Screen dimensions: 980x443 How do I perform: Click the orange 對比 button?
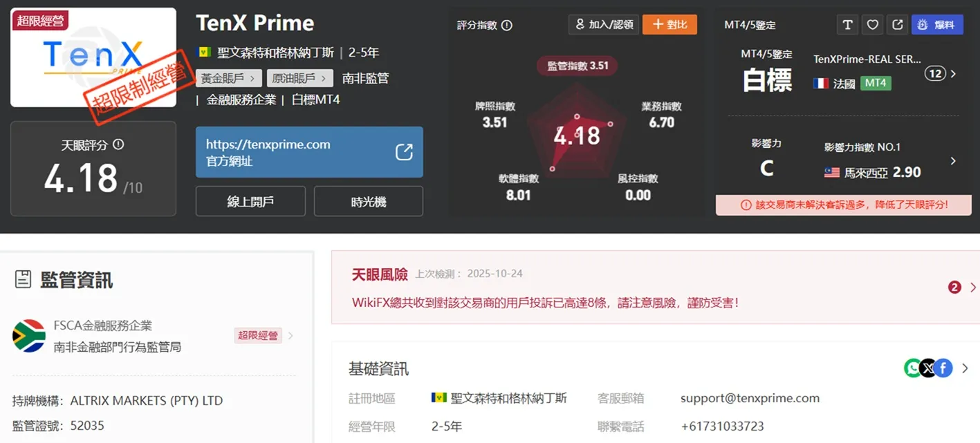(669, 24)
